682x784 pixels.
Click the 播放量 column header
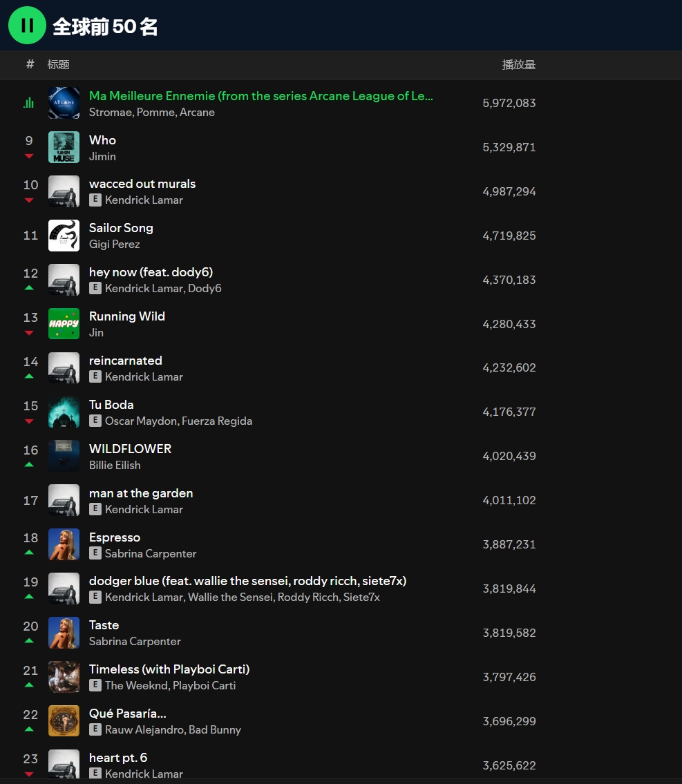518,64
